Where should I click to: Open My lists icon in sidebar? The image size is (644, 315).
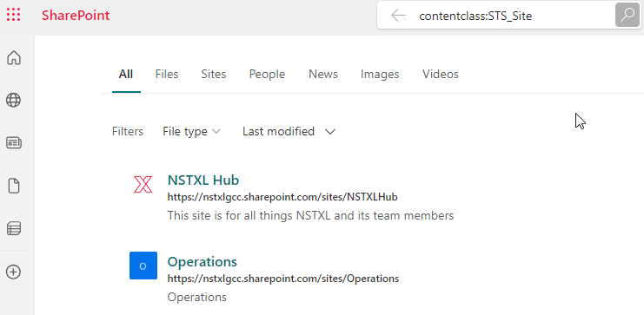coord(14,228)
